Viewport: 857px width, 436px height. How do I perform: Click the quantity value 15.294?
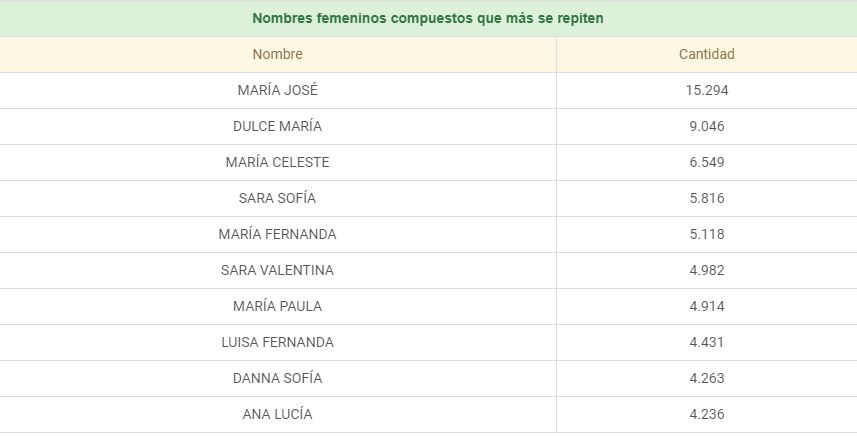tap(706, 90)
